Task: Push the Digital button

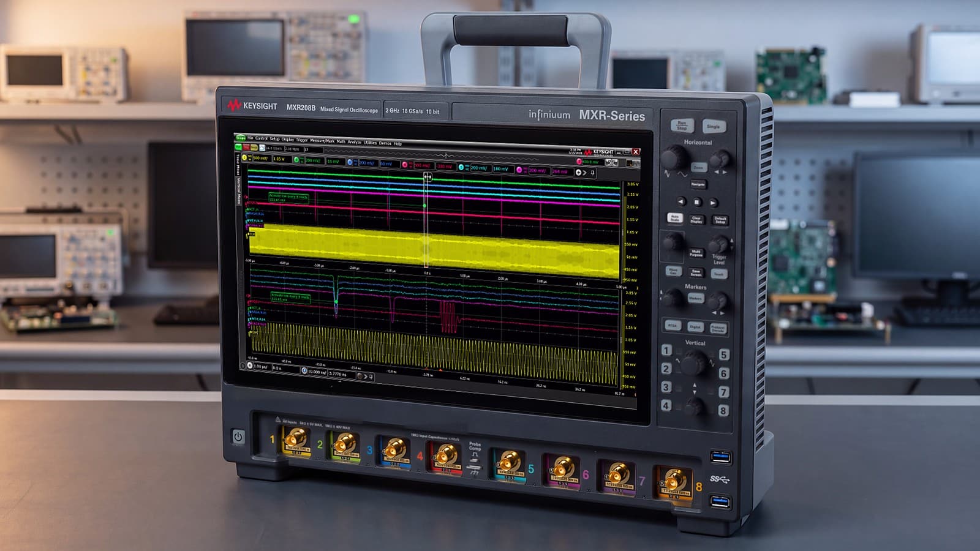Action: tap(695, 326)
